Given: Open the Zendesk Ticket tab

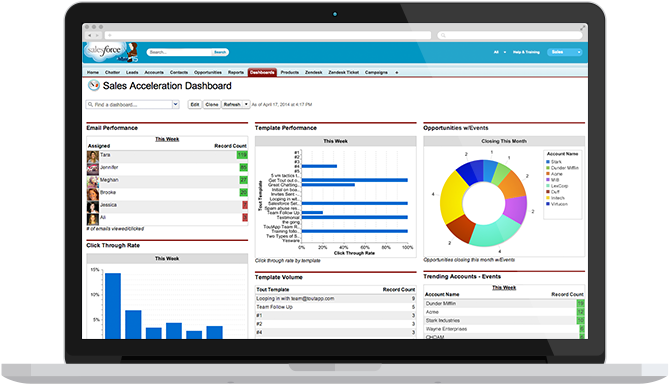Looking at the screenshot, I should (x=343, y=73).
